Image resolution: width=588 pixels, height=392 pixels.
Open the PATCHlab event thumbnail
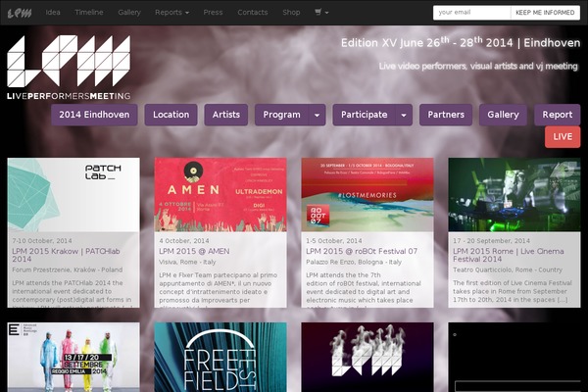click(73, 195)
